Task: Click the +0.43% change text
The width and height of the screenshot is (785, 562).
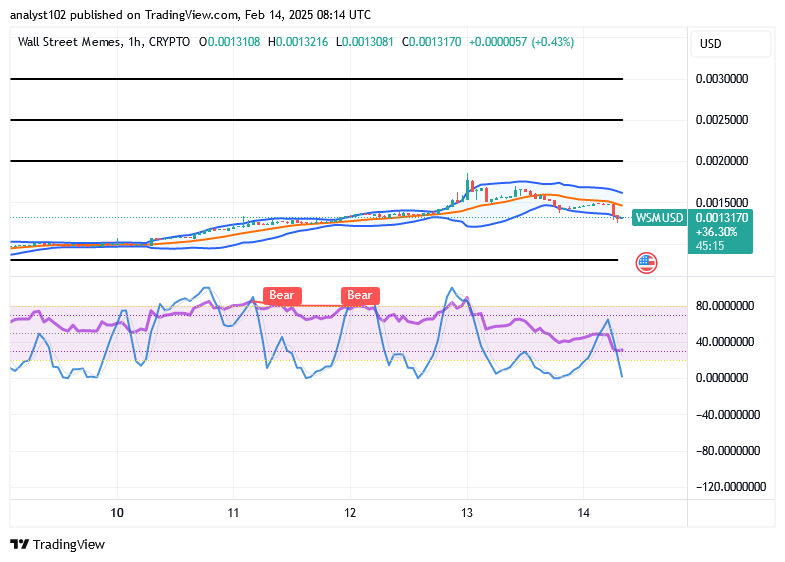Action: tap(553, 42)
